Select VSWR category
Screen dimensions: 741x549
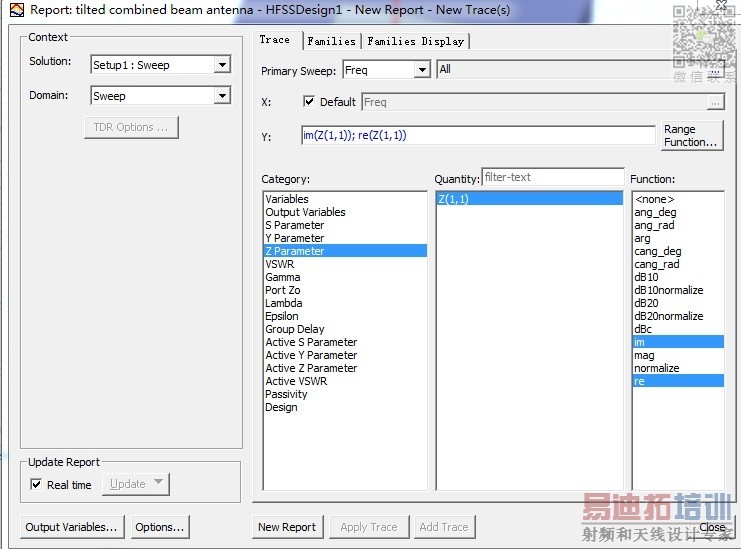click(345, 264)
